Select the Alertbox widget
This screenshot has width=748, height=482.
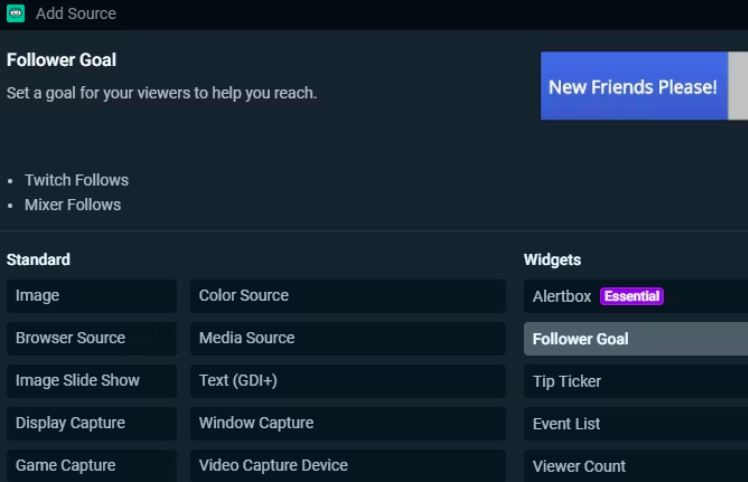(636, 296)
